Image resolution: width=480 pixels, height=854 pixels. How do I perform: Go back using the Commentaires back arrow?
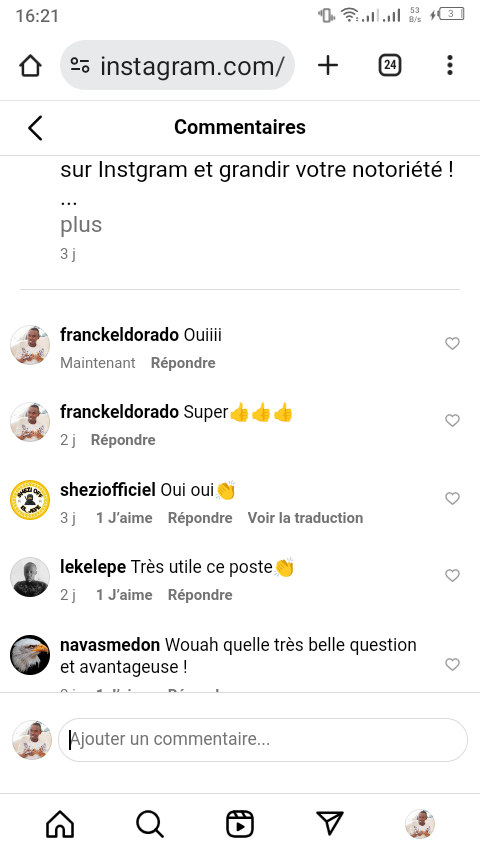(35, 128)
